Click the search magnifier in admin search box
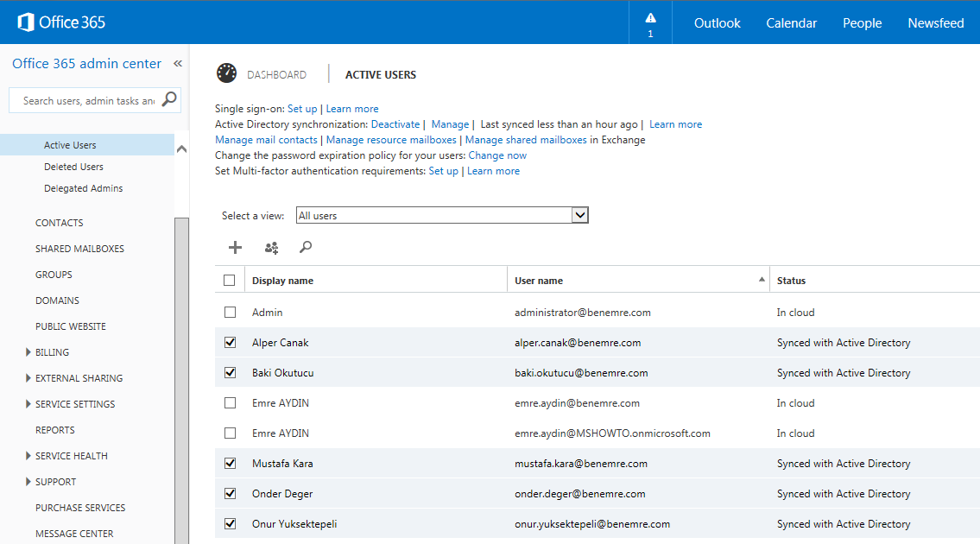 [x=169, y=99]
